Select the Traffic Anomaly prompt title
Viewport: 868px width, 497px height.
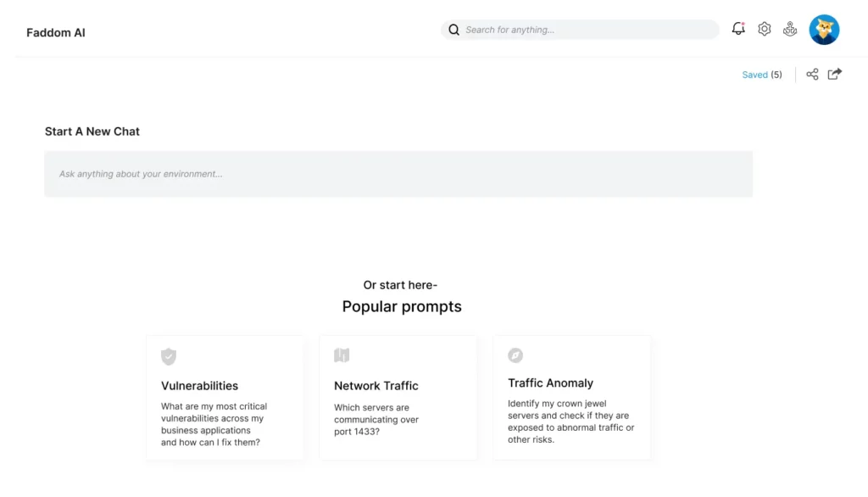click(x=550, y=383)
